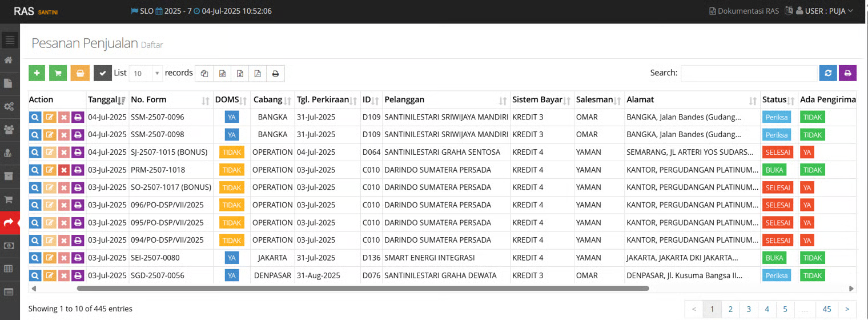Click the blue refresh button beside search

[828, 73]
